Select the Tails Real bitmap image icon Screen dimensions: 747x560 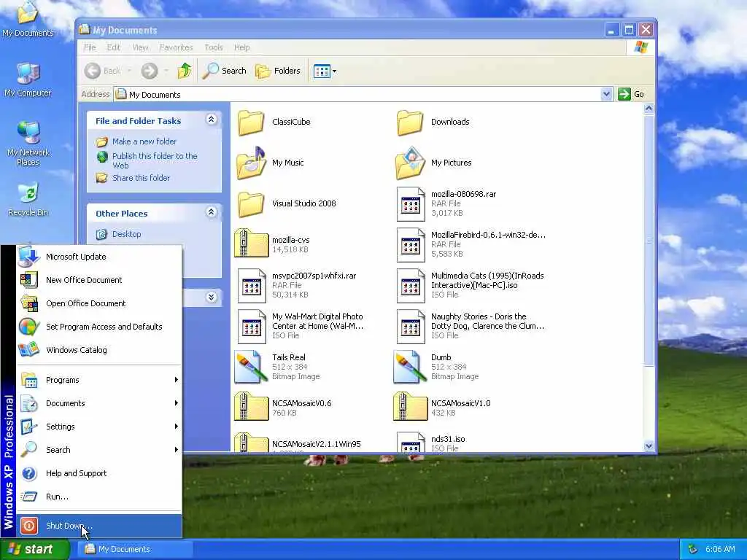click(251, 367)
